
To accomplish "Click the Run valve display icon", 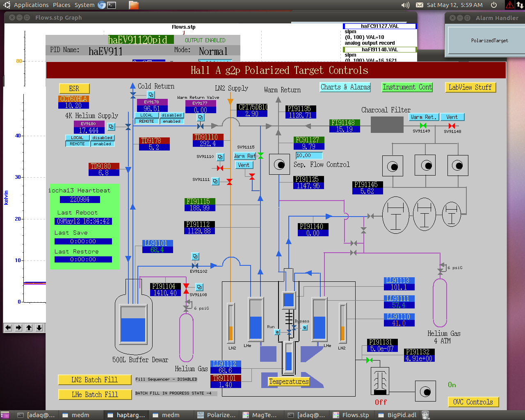I will pos(277,332).
